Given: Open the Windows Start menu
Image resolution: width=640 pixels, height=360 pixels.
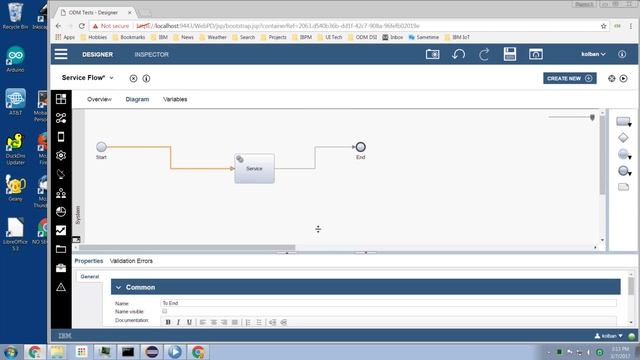Looking at the screenshot, I should [x=11, y=352].
